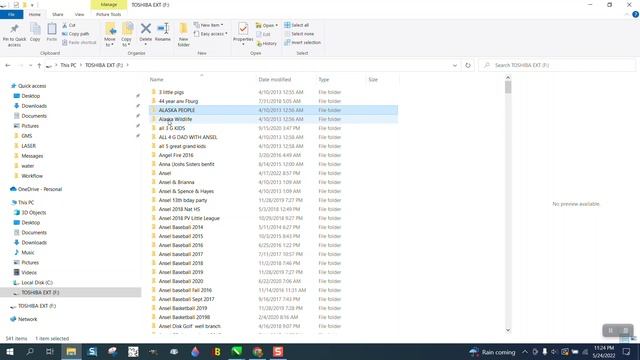Select Downloads under Quick access
Image resolution: width=640 pixels, height=360 pixels.
click(x=34, y=106)
